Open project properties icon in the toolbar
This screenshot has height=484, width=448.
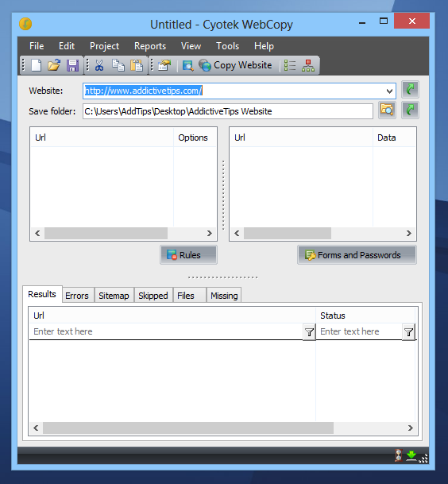tap(164, 65)
